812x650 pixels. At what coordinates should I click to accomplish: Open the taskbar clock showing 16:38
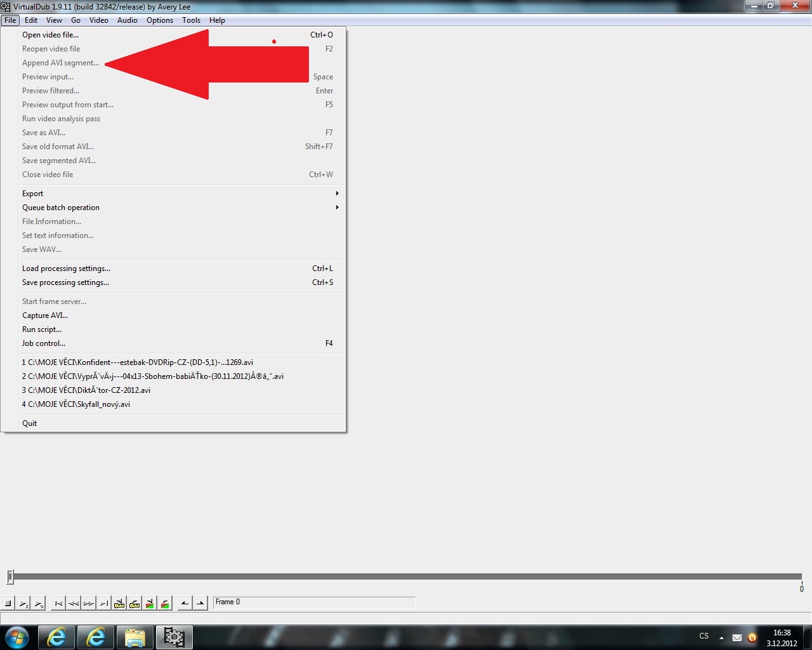coord(782,637)
